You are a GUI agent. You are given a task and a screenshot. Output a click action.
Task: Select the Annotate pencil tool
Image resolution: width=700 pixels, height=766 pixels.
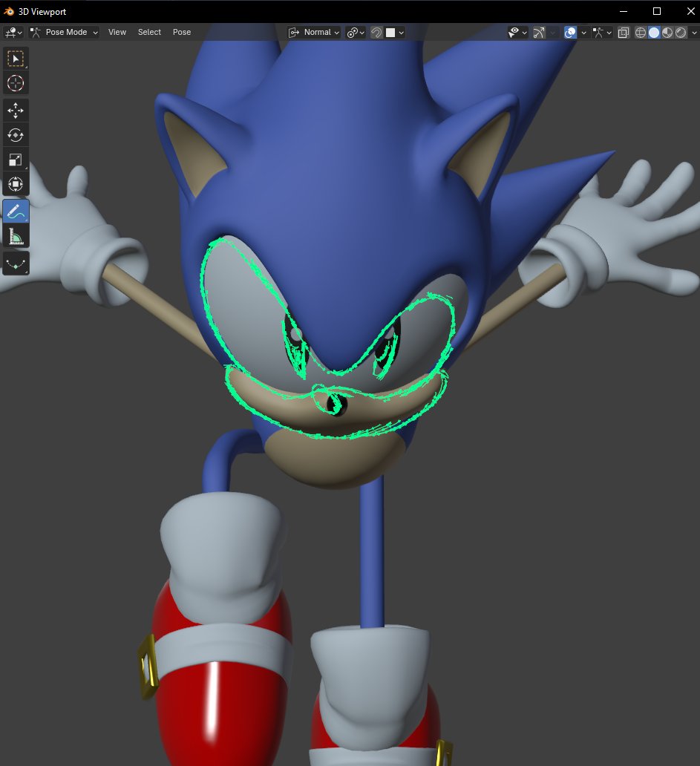pyautogui.click(x=16, y=212)
